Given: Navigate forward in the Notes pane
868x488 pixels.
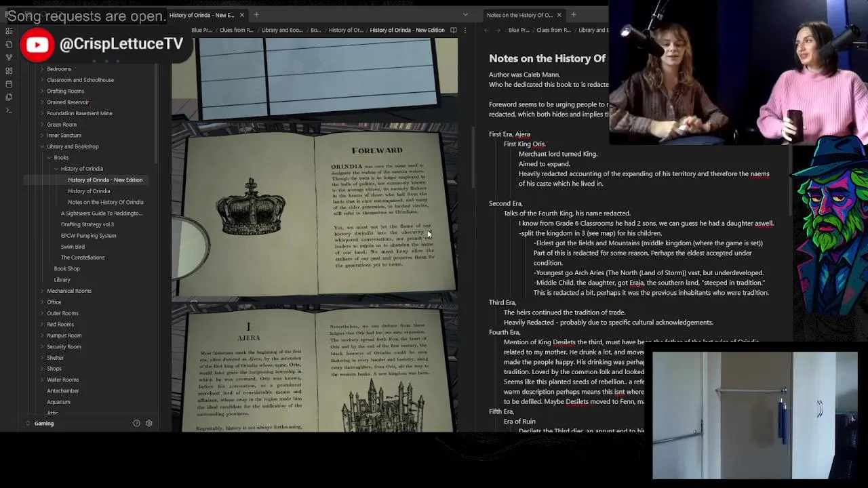Looking at the screenshot, I should [x=497, y=30].
